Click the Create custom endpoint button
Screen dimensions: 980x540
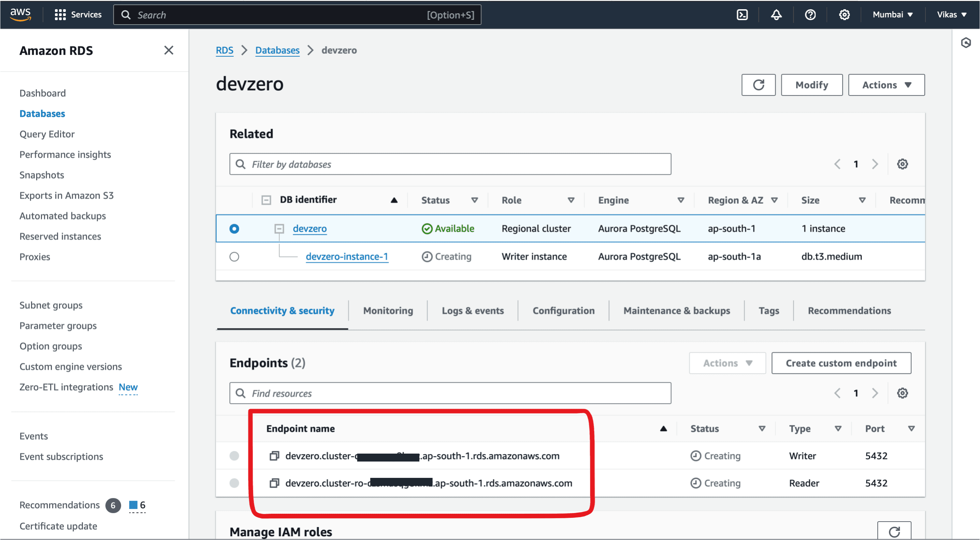click(841, 363)
